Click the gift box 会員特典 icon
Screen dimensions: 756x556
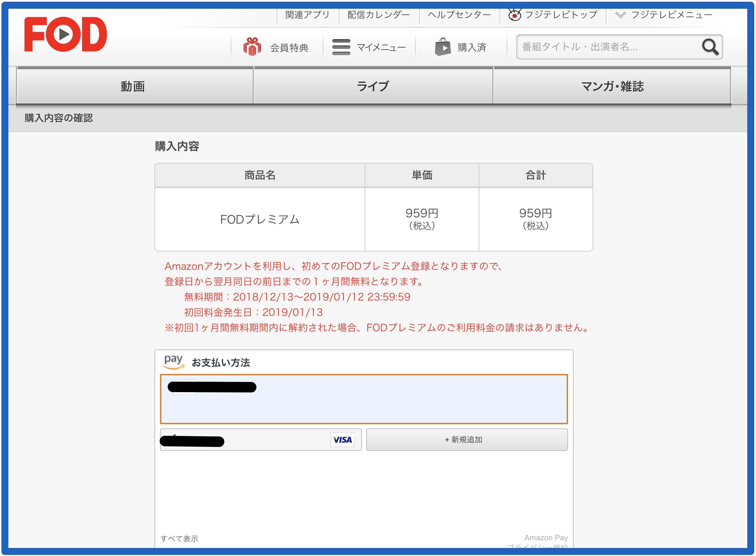point(252,47)
